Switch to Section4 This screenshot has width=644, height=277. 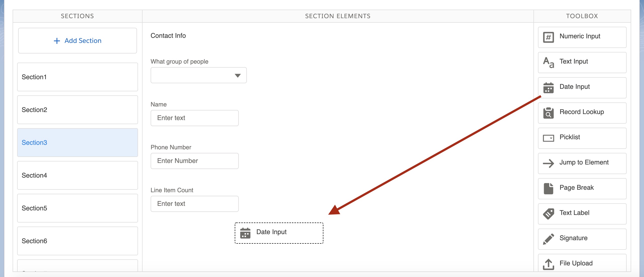point(78,175)
